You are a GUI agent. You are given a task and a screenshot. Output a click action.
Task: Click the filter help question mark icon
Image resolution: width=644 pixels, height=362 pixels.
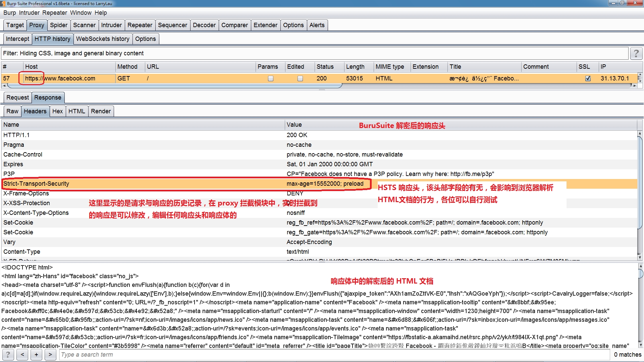636,53
